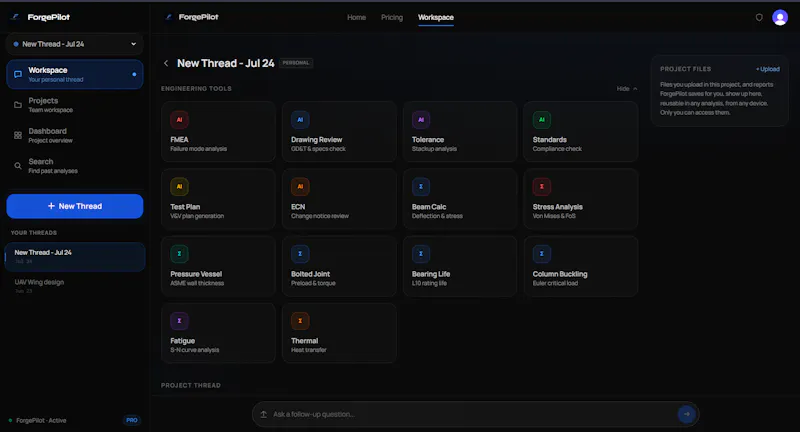800x432 pixels.
Task: Send the follow-up with arrow button
Action: click(687, 414)
